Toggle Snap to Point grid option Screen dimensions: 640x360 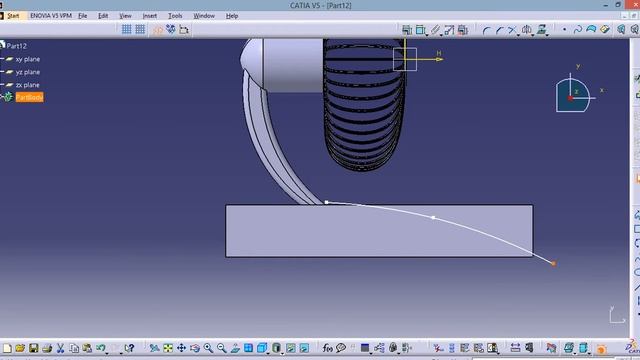point(140,29)
